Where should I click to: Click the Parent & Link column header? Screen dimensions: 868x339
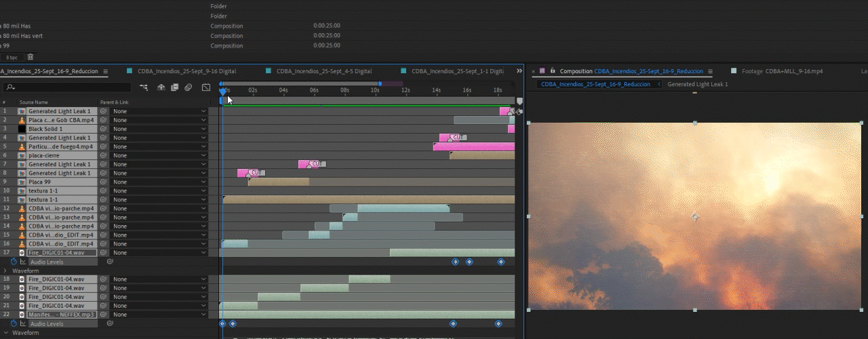(x=114, y=102)
